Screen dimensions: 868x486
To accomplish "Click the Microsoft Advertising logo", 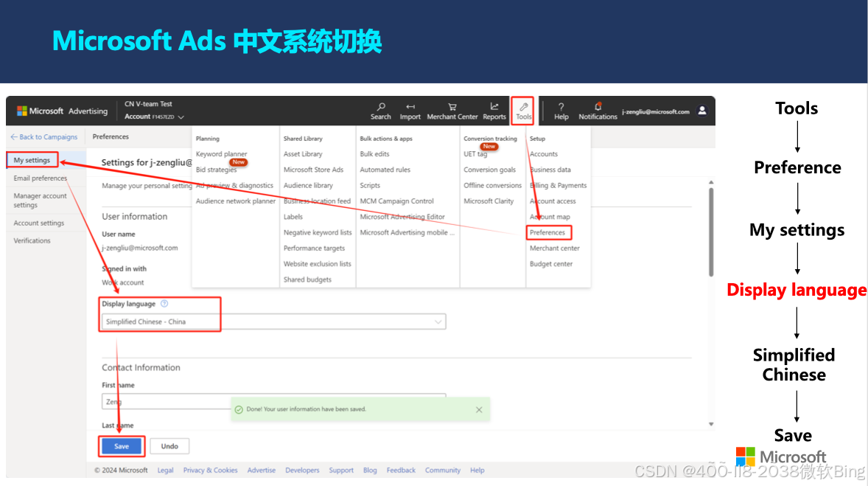I will click(62, 111).
